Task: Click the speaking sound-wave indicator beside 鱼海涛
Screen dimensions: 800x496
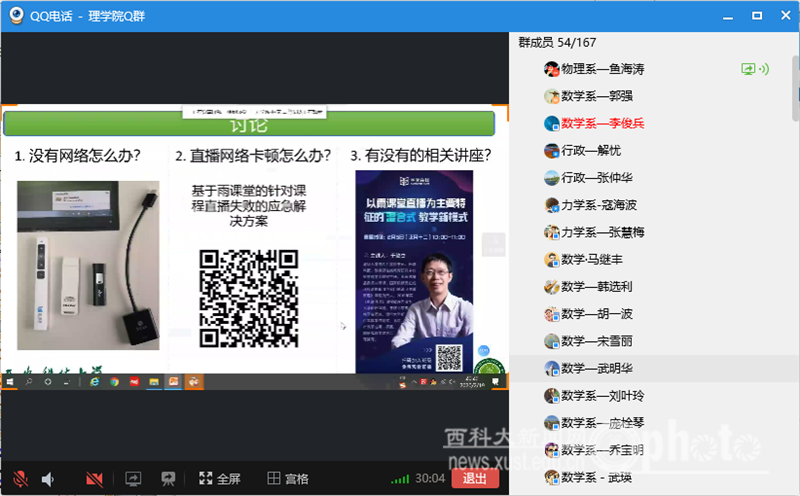Action: tap(764, 69)
